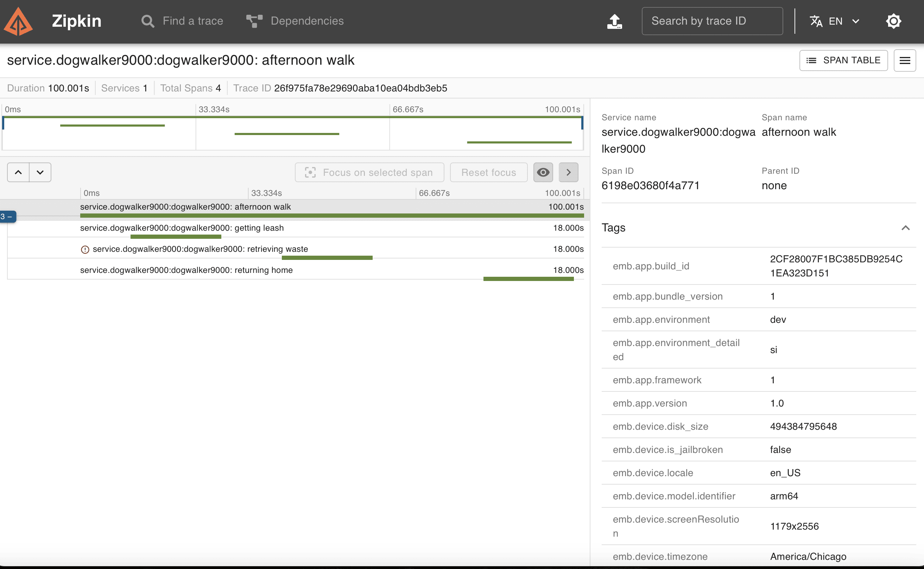Click the list icon inside SPAN TABLE button

point(811,60)
